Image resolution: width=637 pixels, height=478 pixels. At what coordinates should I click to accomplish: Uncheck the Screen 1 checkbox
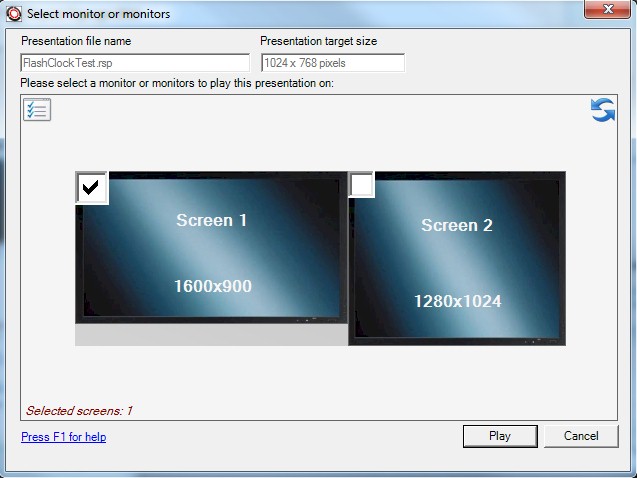[x=92, y=186]
